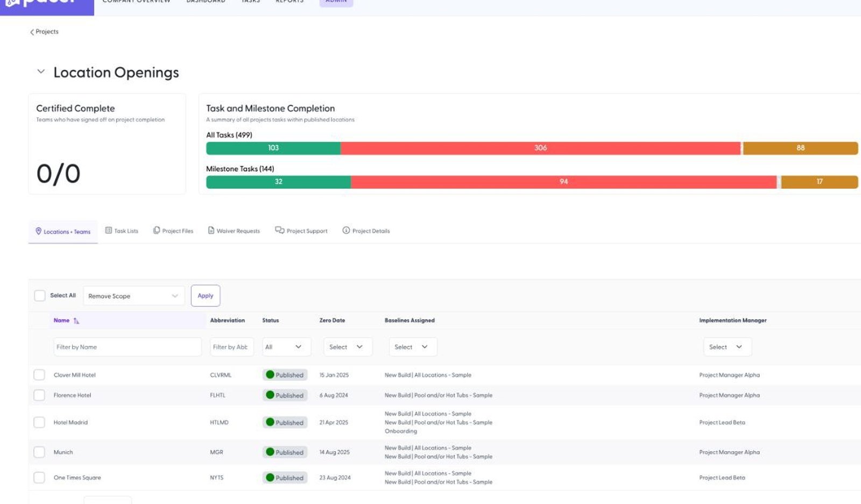Open the One Times Square location

[77, 478]
